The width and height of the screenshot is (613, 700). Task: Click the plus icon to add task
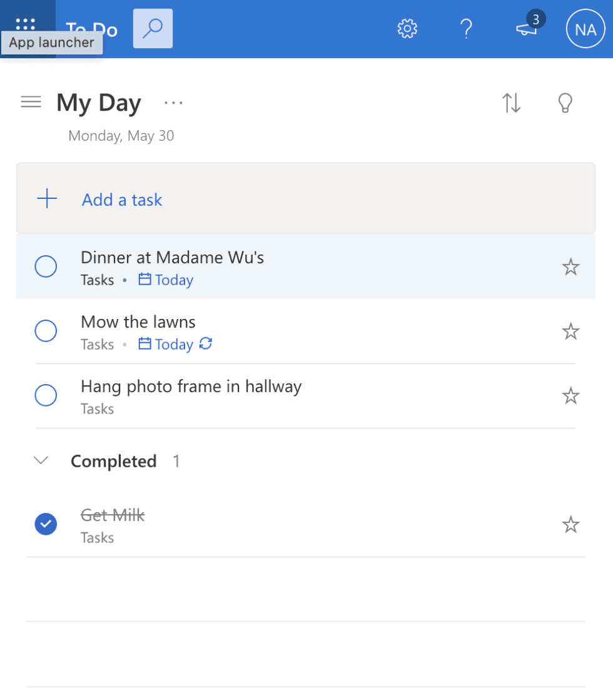(x=47, y=198)
